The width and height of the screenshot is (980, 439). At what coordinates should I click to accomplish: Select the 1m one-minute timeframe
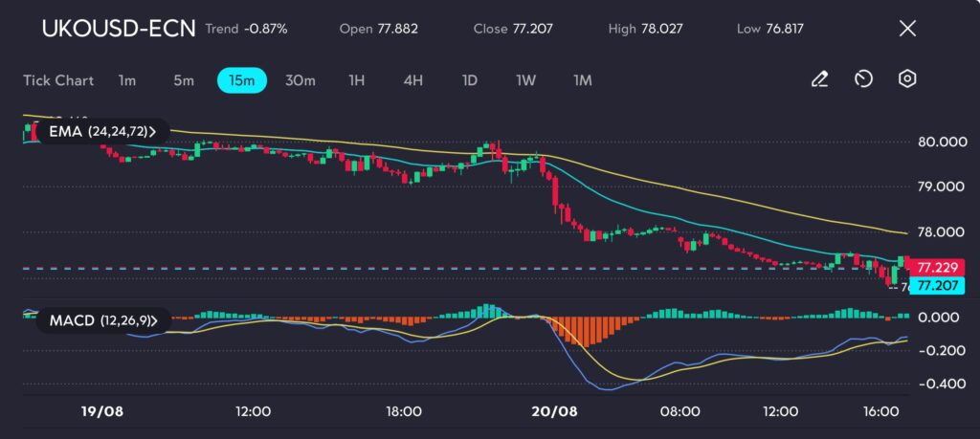click(126, 80)
